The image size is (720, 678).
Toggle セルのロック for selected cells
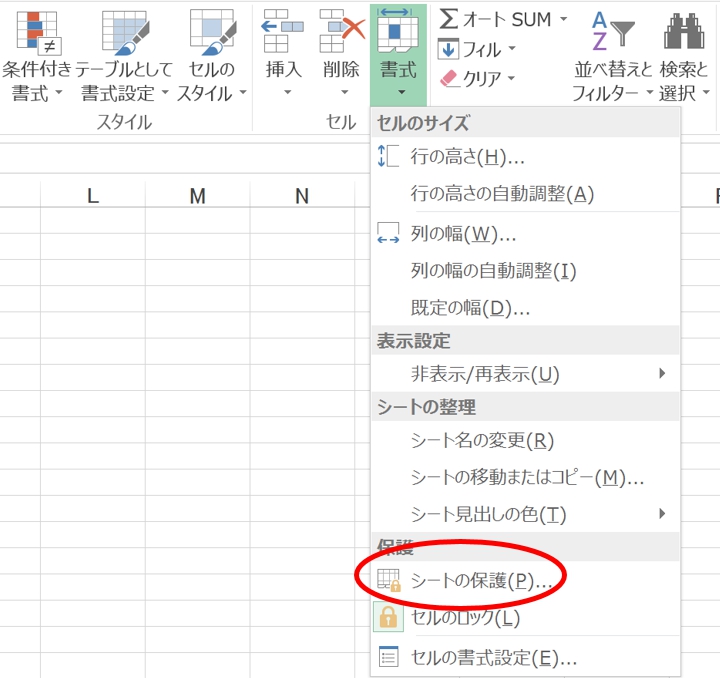pyautogui.click(x=464, y=618)
